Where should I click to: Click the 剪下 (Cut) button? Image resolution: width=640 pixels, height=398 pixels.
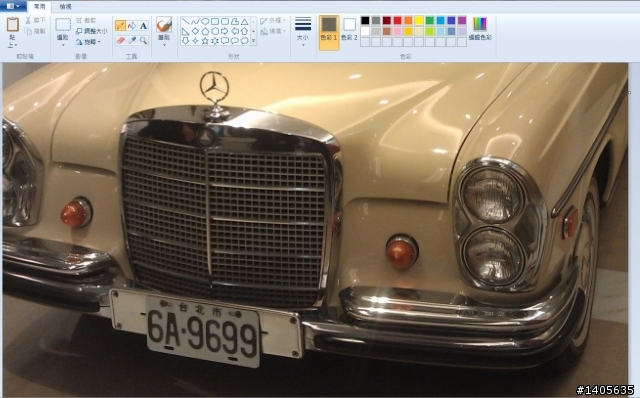36,20
